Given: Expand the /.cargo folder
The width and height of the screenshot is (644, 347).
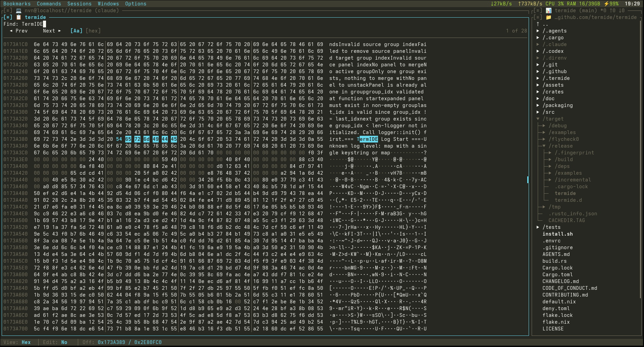Looking at the screenshot, I should pos(538,38).
